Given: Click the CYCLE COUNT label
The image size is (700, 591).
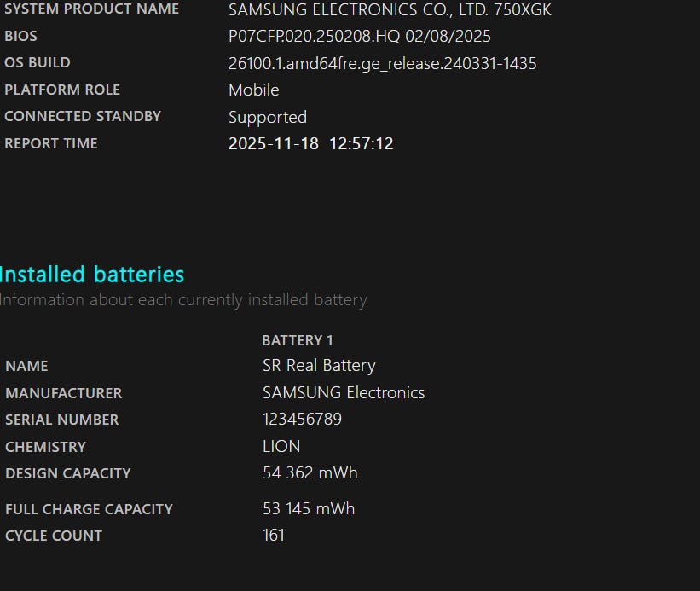Looking at the screenshot, I should pos(54,536).
